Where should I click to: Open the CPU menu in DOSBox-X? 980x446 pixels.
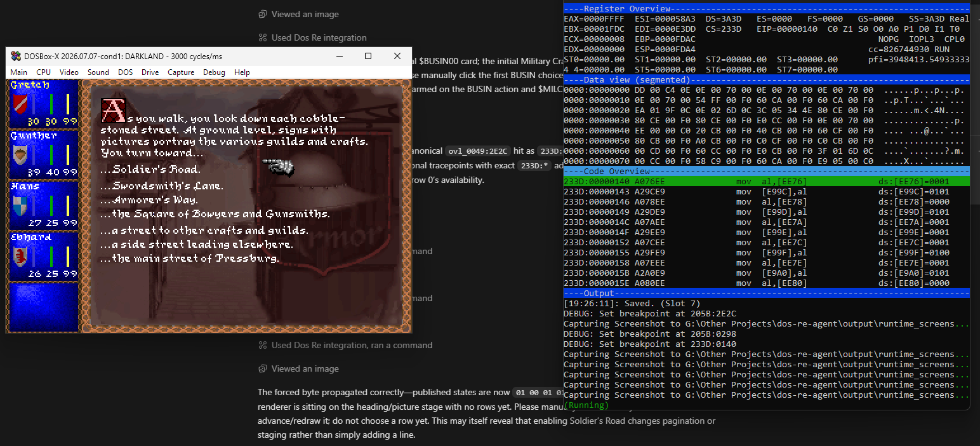43,72
